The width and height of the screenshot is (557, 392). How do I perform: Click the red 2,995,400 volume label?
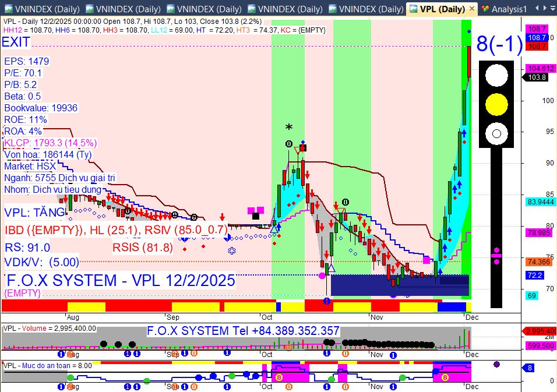(540, 331)
